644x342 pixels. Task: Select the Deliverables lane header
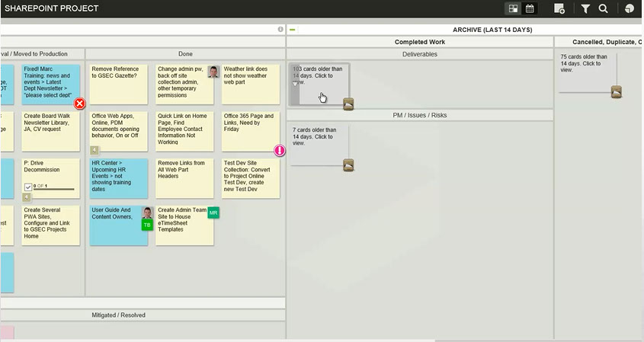coord(419,54)
